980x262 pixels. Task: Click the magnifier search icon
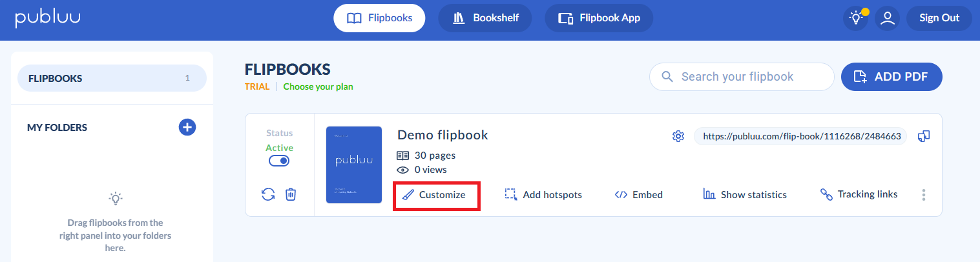[667, 77]
